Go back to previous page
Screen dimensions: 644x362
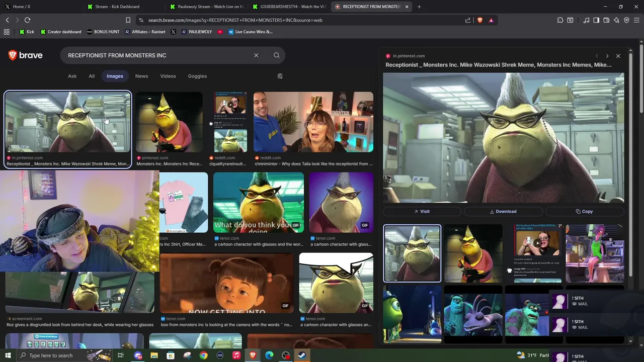(x=7, y=20)
